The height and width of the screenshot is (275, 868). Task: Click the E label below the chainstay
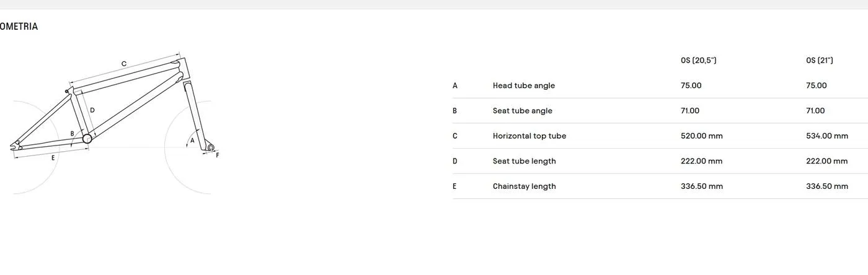pos(53,158)
